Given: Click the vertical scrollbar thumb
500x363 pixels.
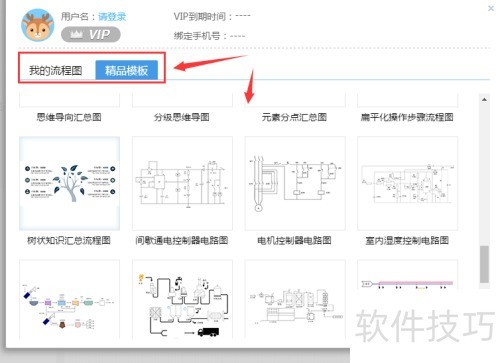Looking at the screenshot, I should 484,265.
